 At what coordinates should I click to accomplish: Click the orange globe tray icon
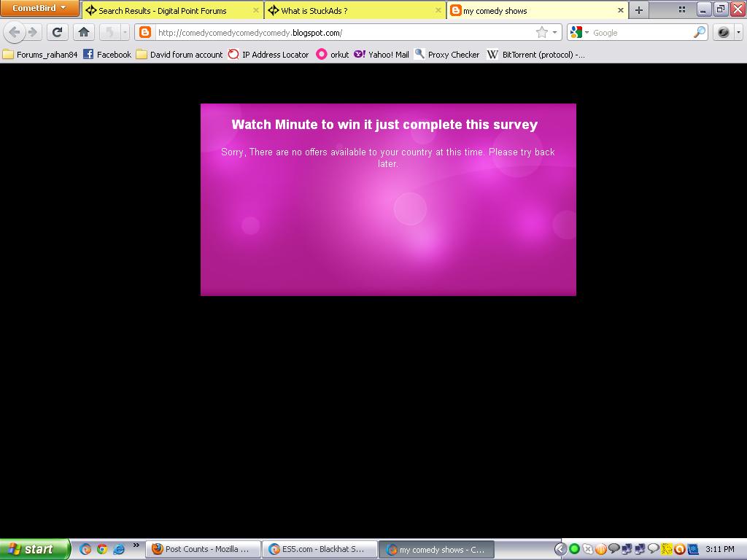pos(601,549)
